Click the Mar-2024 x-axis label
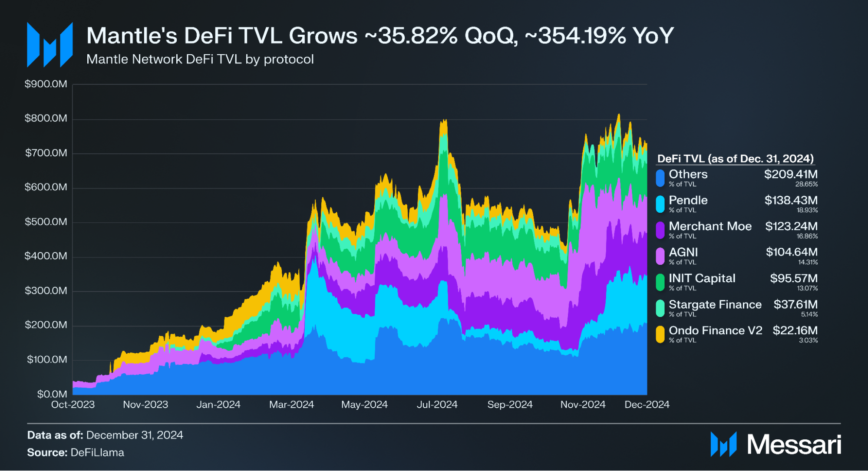Image resolution: width=868 pixels, height=471 pixels. point(291,405)
